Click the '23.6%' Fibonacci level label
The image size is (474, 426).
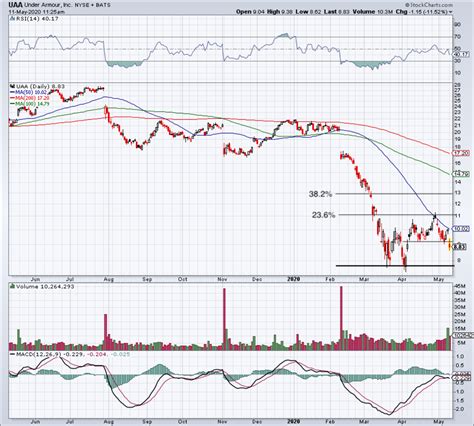coord(323,215)
